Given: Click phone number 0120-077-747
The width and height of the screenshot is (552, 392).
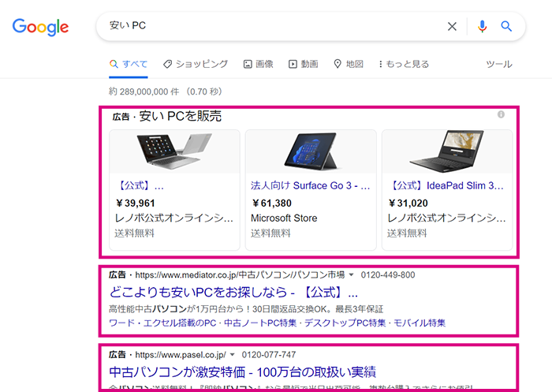Looking at the screenshot, I should point(269,355).
